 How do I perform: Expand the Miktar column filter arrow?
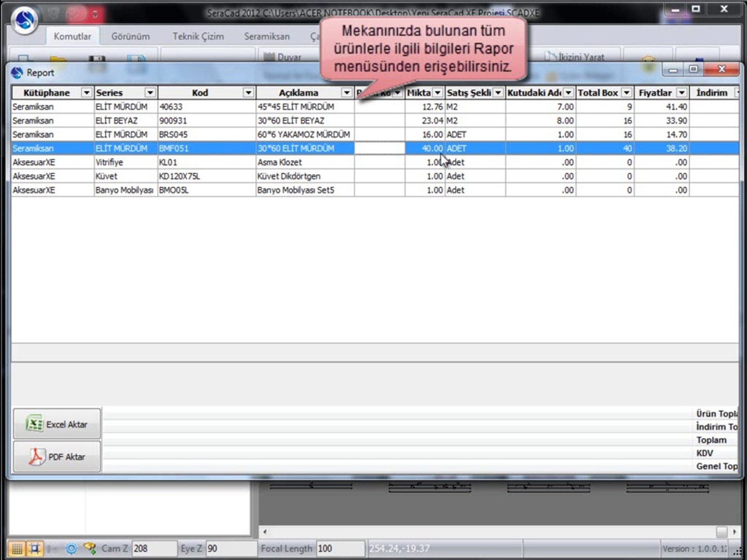point(437,92)
